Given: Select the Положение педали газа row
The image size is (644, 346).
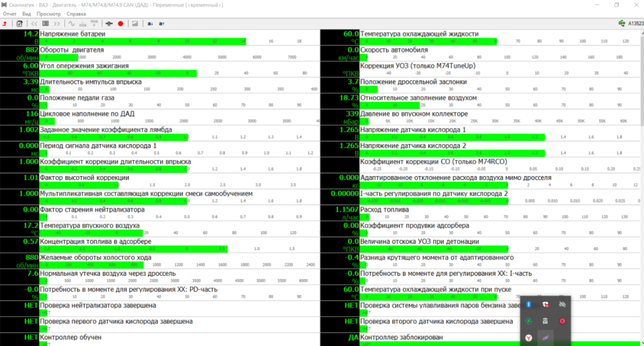Looking at the screenshot, I should pyautogui.click(x=160, y=101).
